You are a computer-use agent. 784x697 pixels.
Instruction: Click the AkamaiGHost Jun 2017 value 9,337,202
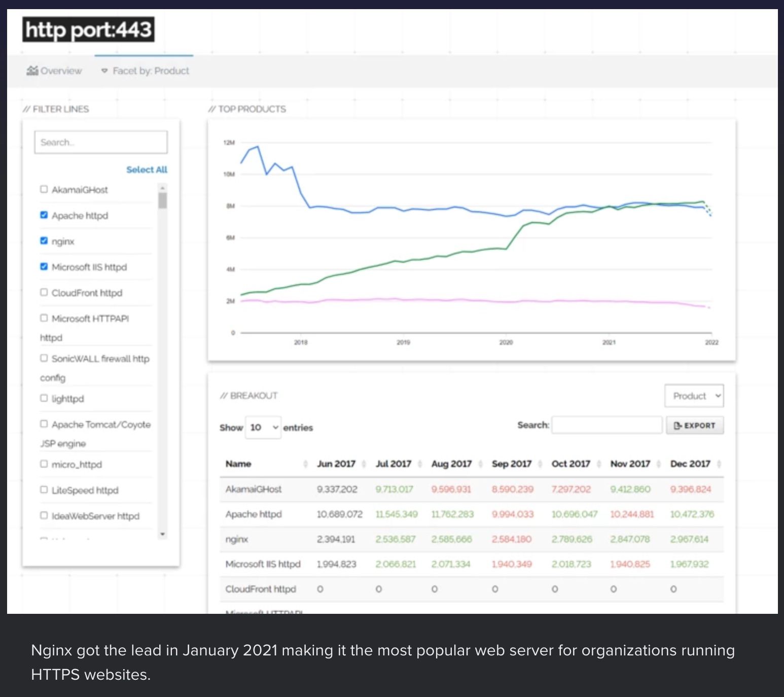pos(337,489)
